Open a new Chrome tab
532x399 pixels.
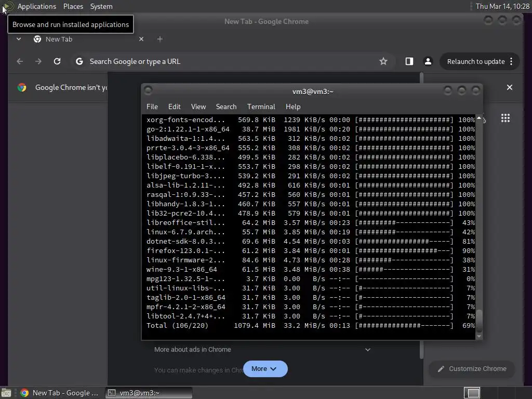160,39
